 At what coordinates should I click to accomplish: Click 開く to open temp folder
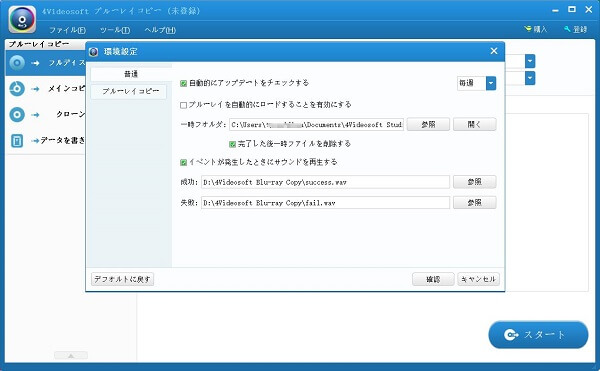point(474,124)
